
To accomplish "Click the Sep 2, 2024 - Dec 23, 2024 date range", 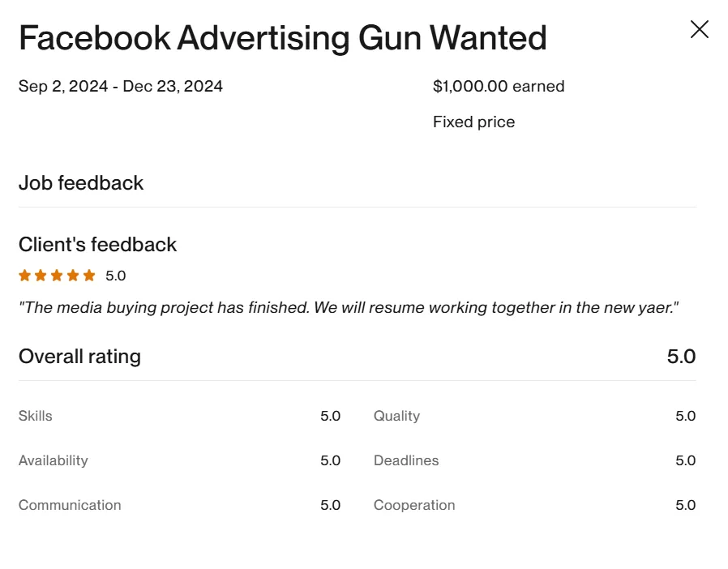I will point(121,87).
